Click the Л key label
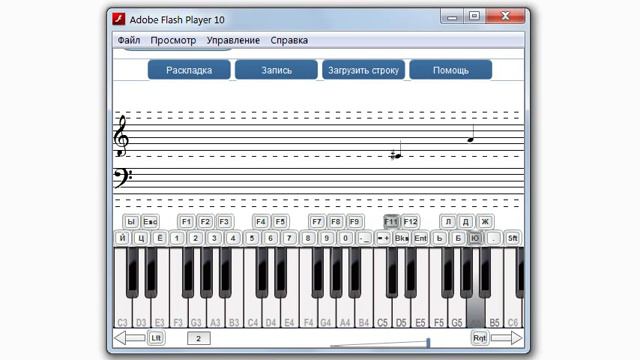The image size is (640, 360). [448, 222]
